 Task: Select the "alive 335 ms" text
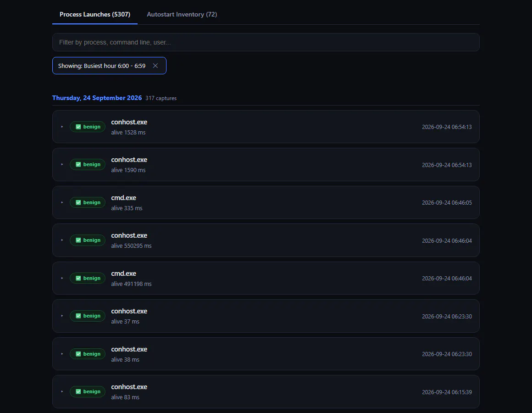[x=127, y=208]
